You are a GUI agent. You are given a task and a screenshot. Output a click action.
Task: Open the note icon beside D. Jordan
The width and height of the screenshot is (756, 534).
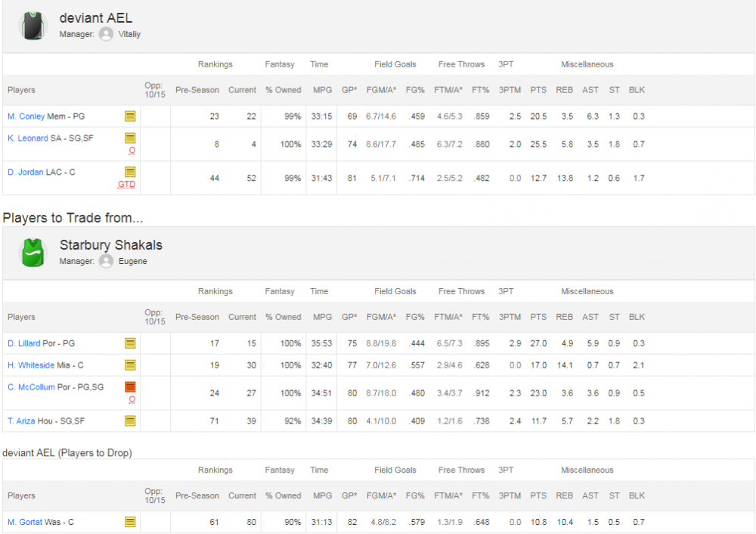(x=130, y=172)
